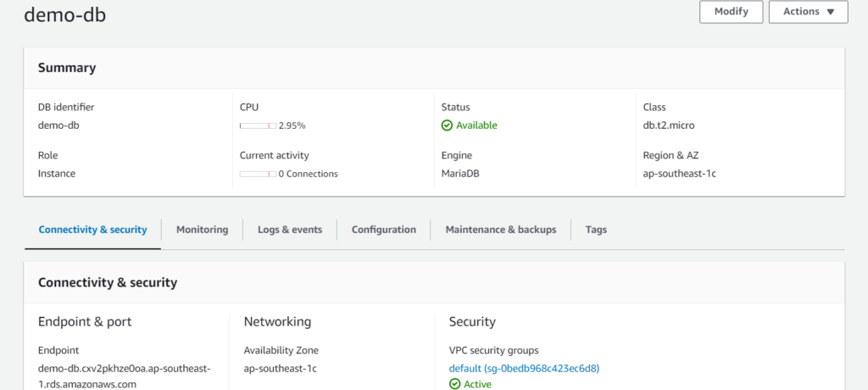Click the CPU usage bar
Screen dimensions: 868x390
(258, 125)
